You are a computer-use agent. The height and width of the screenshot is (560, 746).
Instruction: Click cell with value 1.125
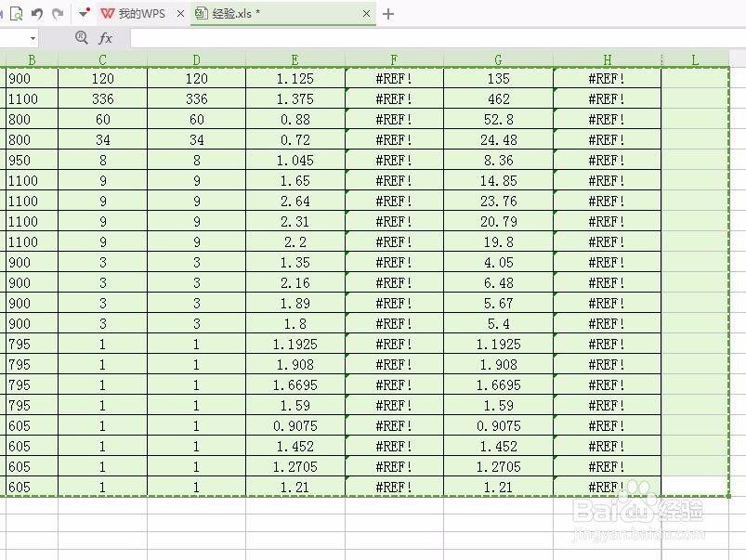[x=295, y=79]
